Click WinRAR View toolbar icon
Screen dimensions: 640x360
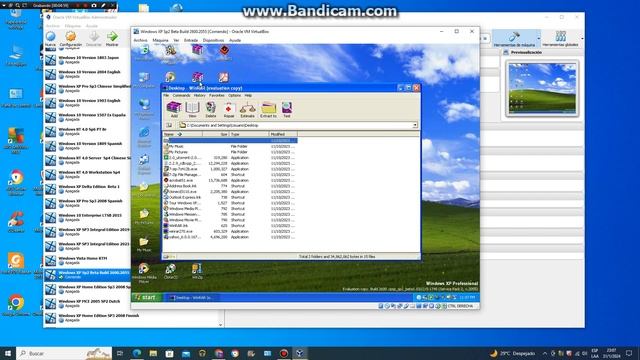pyautogui.click(x=192, y=108)
